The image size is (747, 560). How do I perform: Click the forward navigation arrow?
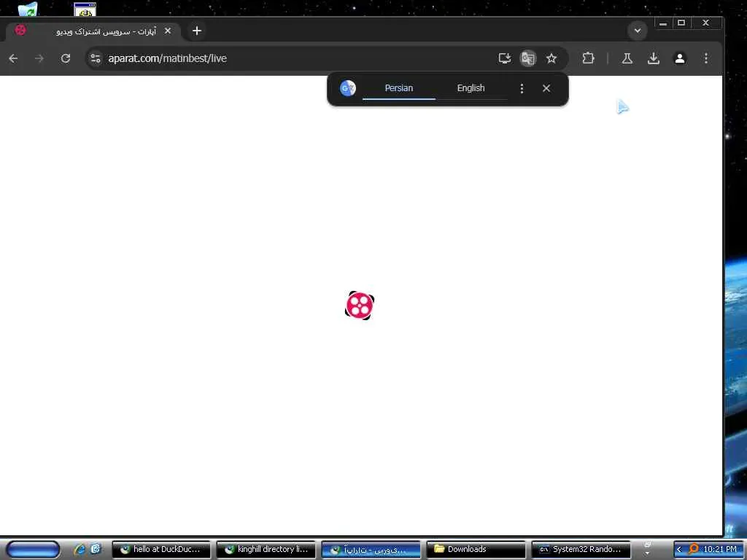[39, 58]
